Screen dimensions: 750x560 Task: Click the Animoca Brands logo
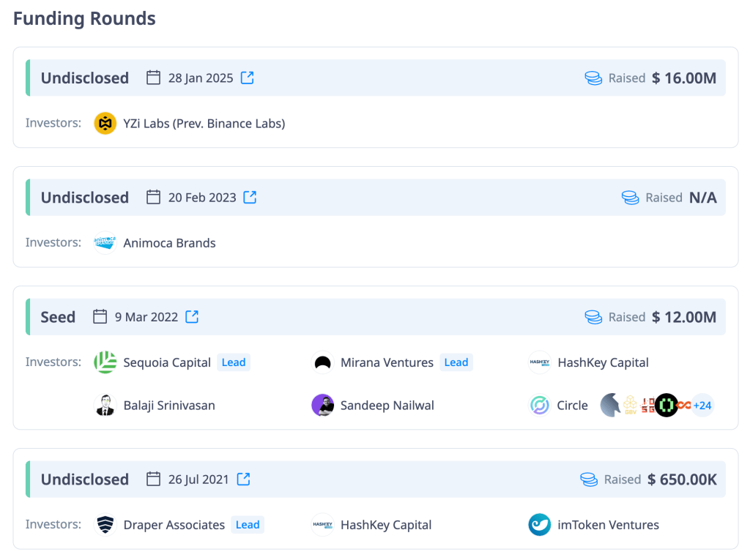[x=105, y=242]
